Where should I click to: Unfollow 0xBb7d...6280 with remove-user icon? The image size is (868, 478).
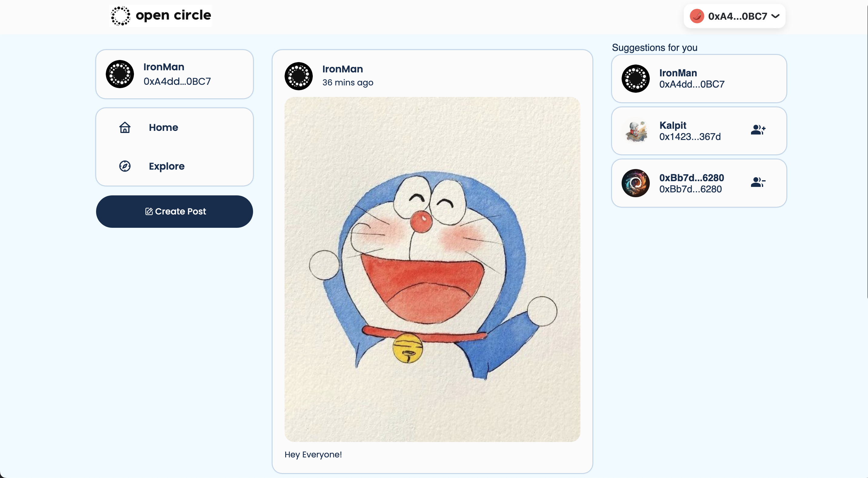tap(758, 182)
